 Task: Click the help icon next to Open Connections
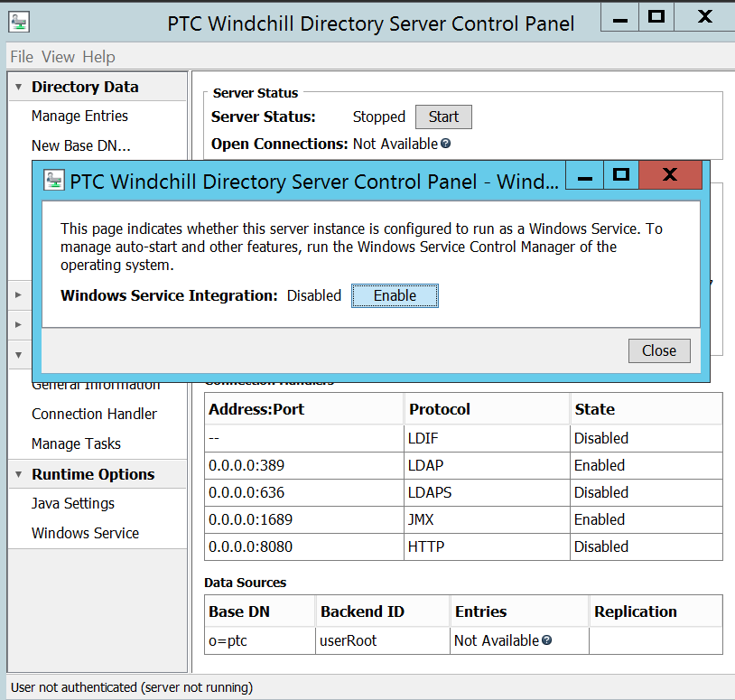point(444,143)
